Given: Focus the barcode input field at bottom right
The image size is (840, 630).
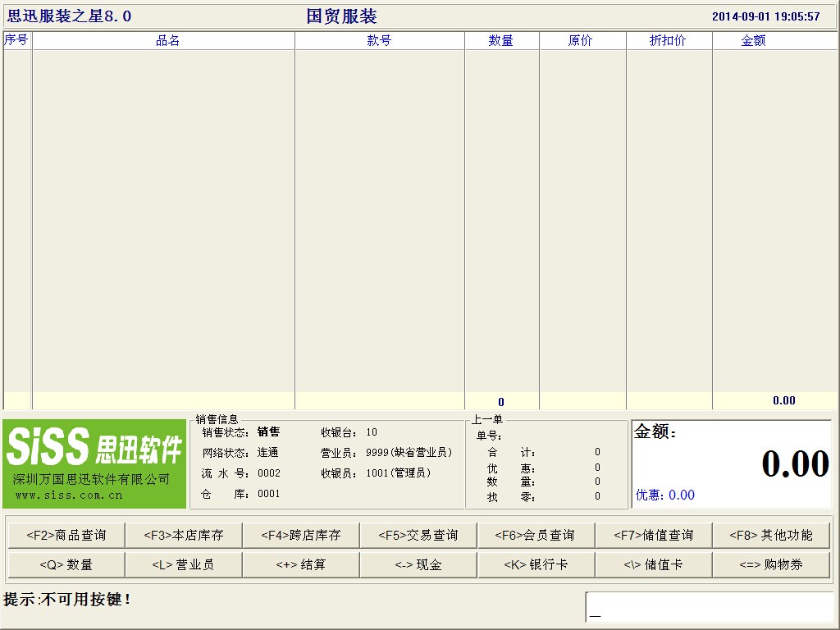Looking at the screenshot, I should [709, 607].
